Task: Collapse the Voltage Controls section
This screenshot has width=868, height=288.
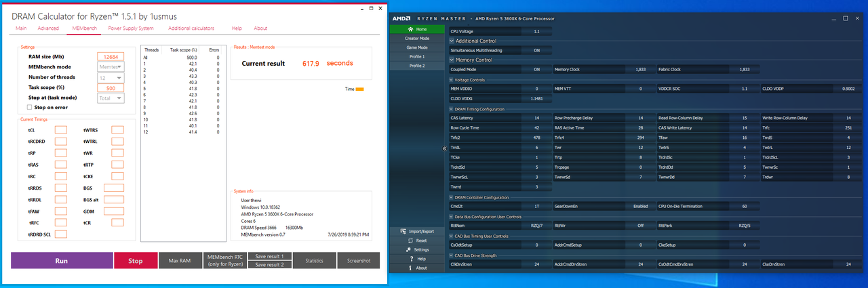Action: tap(452, 80)
